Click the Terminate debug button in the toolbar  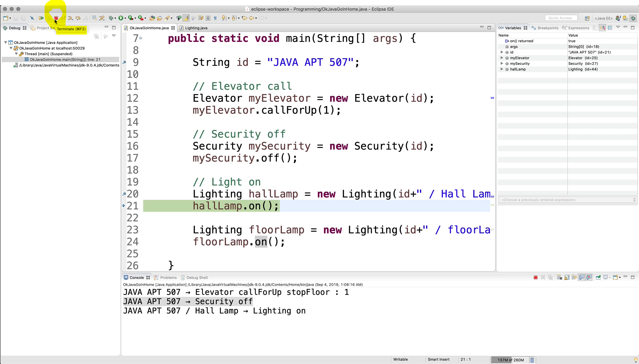coord(56,18)
